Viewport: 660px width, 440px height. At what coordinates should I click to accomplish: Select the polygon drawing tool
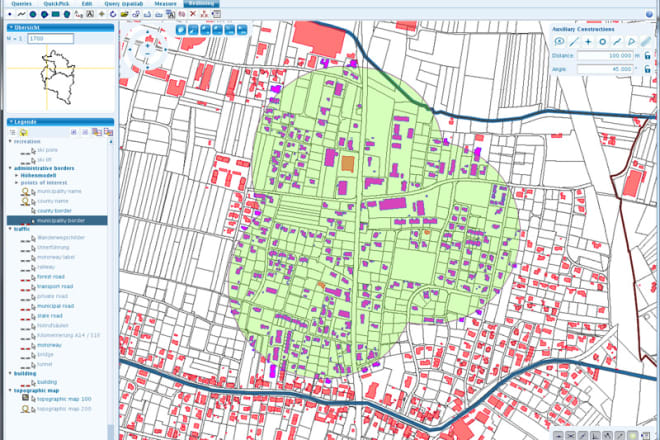[67, 14]
